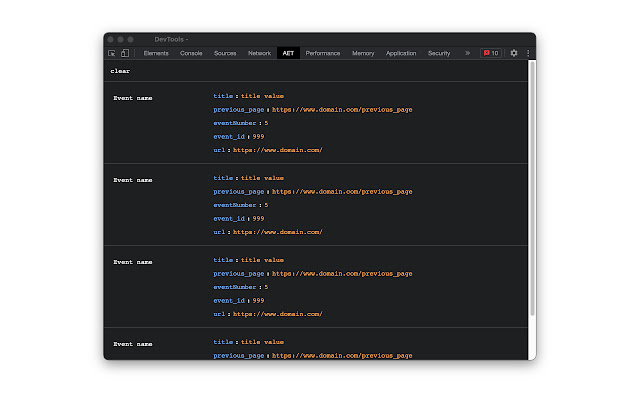Image resolution: width=640 pixels, height=400 pixels.
Task: Click the second Event name label
Action: tap(133, 180)
